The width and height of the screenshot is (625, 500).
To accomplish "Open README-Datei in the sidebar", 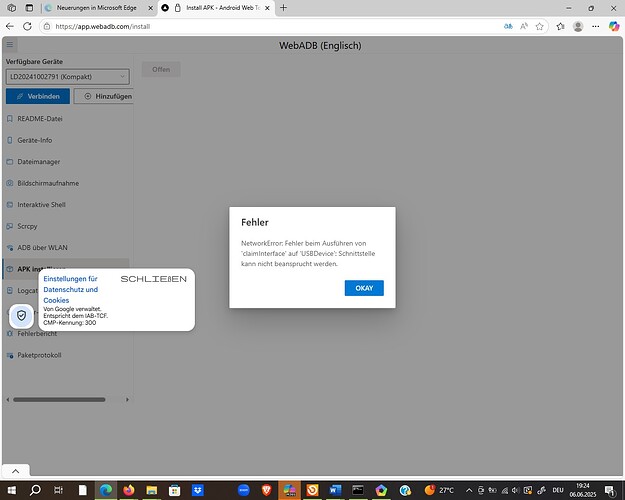I will 40,118.
